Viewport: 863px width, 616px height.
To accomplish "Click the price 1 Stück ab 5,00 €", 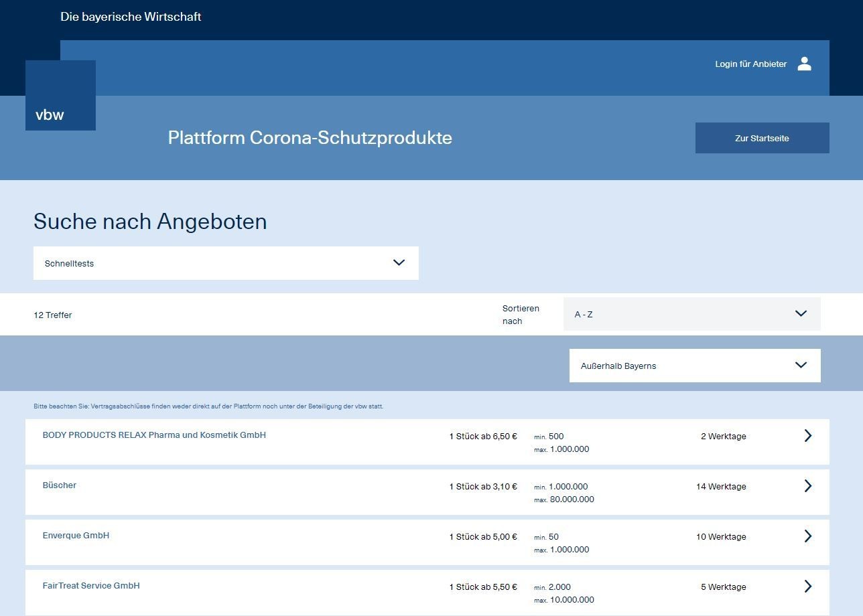I will [483, 537].
